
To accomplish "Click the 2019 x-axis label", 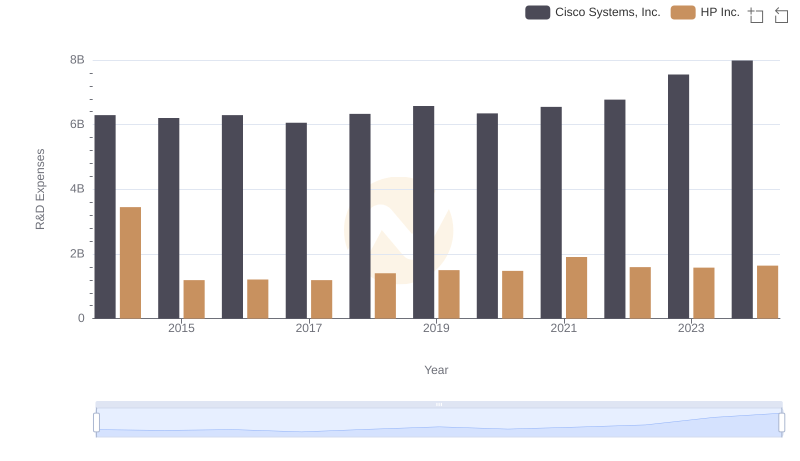I will 436,328.
